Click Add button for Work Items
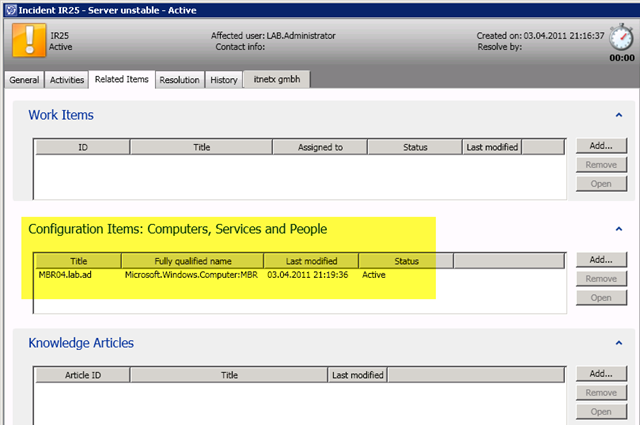This screenshot has height=425, width=640. 601,146
